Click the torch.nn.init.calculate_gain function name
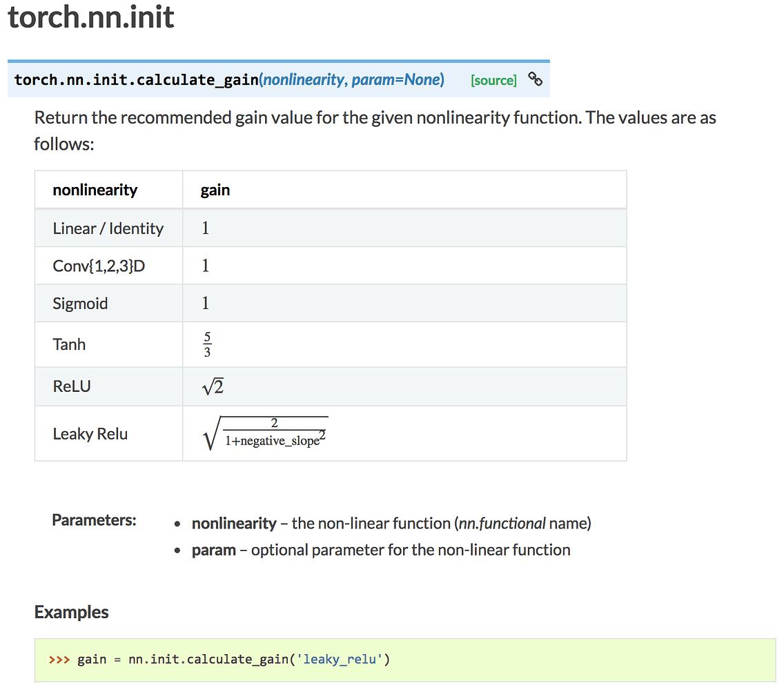 coord(136,80)
